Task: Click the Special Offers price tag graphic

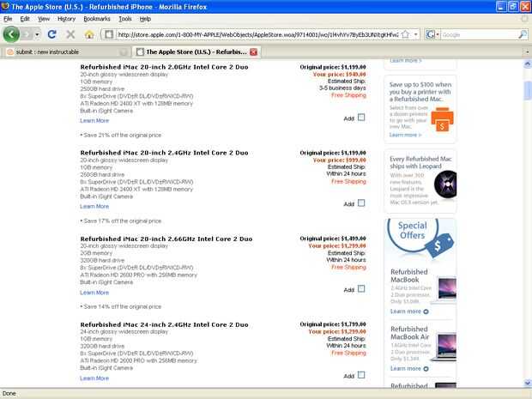Action: [x=439, y=245]
